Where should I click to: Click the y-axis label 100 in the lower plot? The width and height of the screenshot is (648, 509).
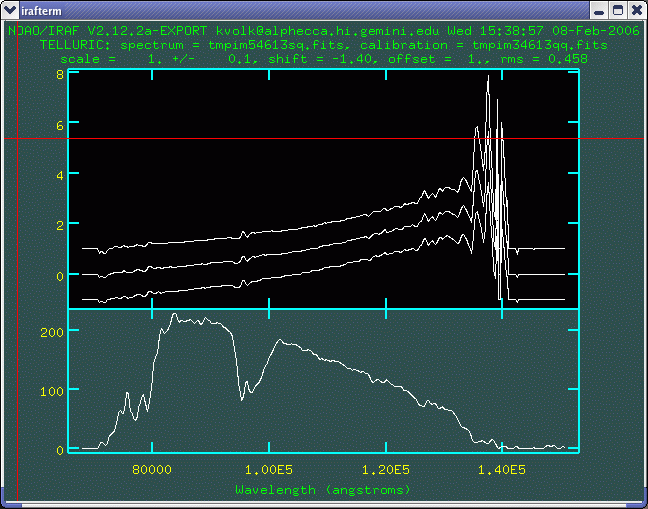[x=52, y=391]
